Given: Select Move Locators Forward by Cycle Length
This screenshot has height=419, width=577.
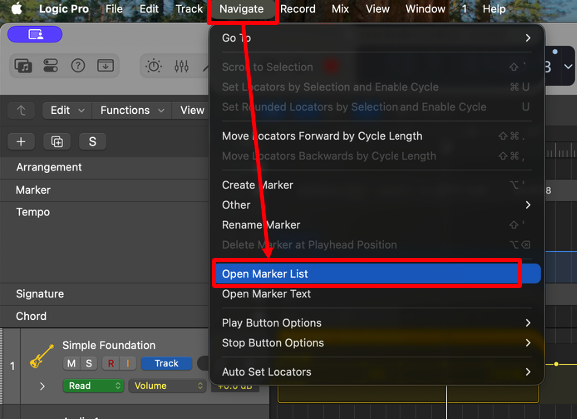Looking at the screenshot, I should [x=376, y=136].
